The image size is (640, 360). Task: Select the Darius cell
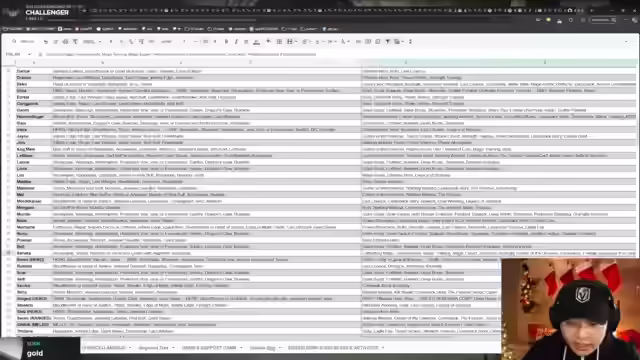tap(33, 71)
